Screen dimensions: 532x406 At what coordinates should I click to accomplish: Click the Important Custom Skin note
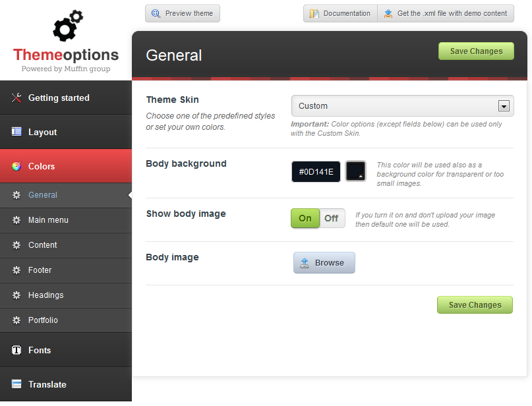tap(396, 129)
